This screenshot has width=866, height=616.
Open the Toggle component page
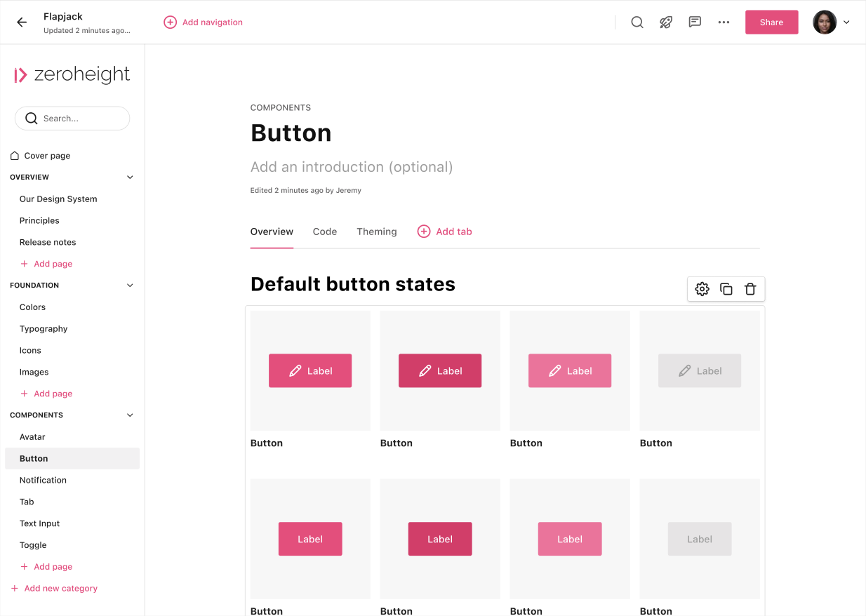pyautogui.click(x=33, y=546)
